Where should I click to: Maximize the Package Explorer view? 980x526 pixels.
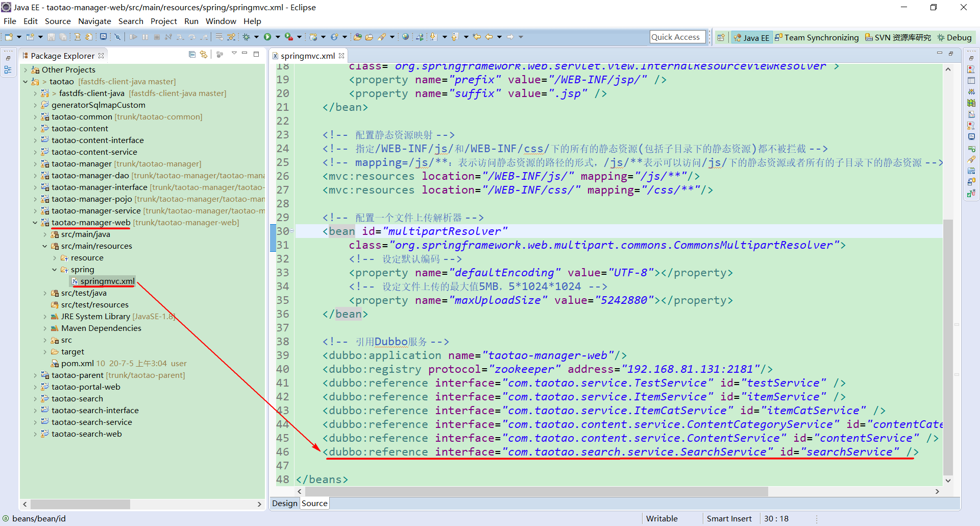pyautogui.click(x=257, y=54)
